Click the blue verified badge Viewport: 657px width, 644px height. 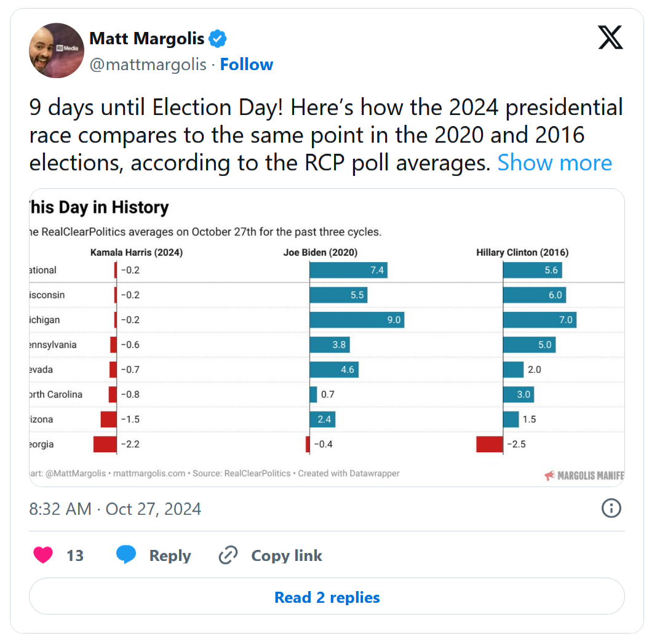pos(217,39)
